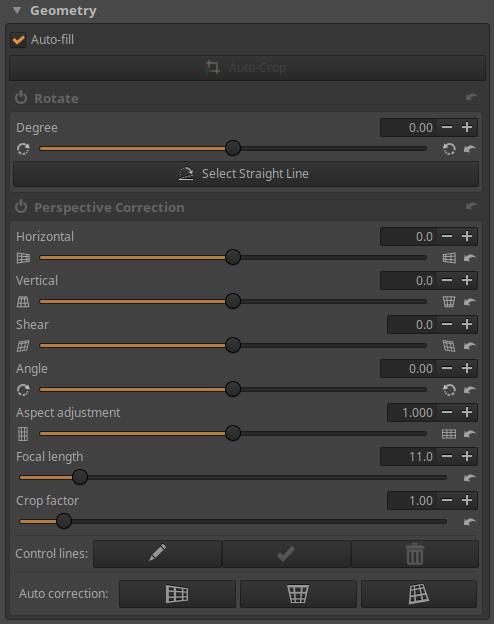Reset the Focal length slider
494x624 pixels.
tap(470, 478)
